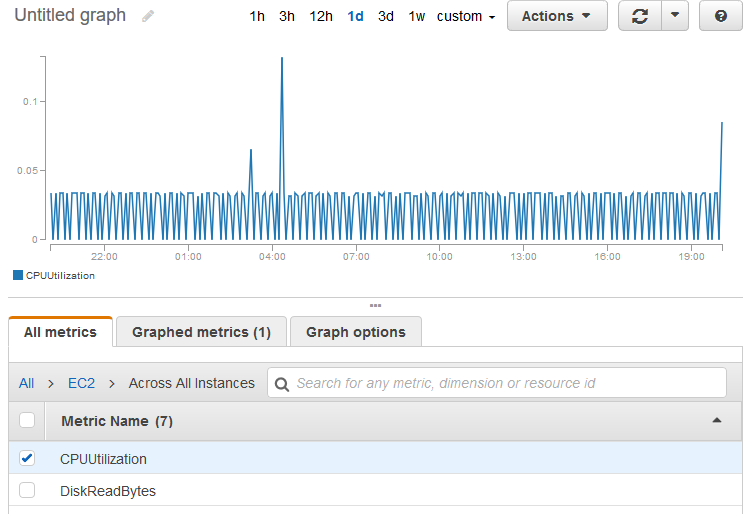Refresh the graph with the refresh icon

640,16
